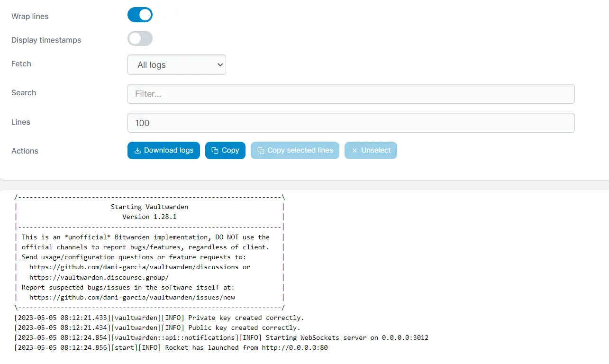Select the 'Starting WebSockets server' log line
Screen dimensions: 609x364
pos(221,337)
